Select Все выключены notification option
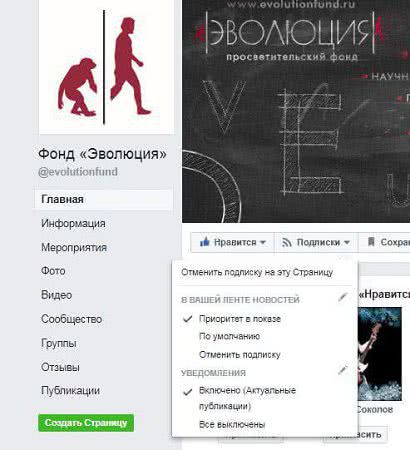410x450 pixels. [232, 425]
